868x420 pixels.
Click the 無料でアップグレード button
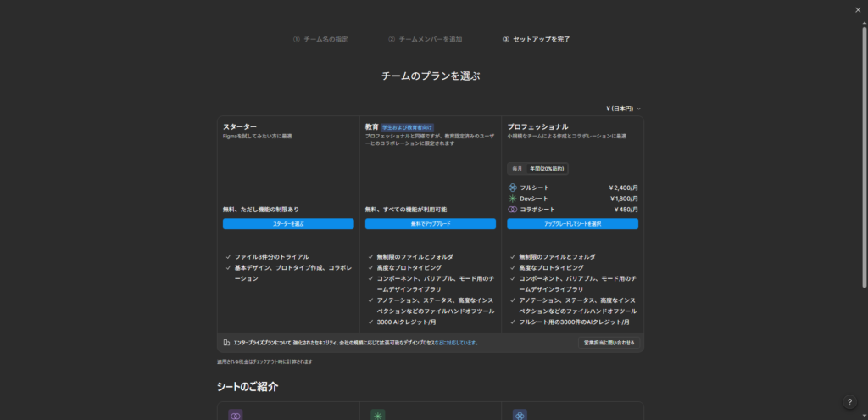tap(431, 224)
